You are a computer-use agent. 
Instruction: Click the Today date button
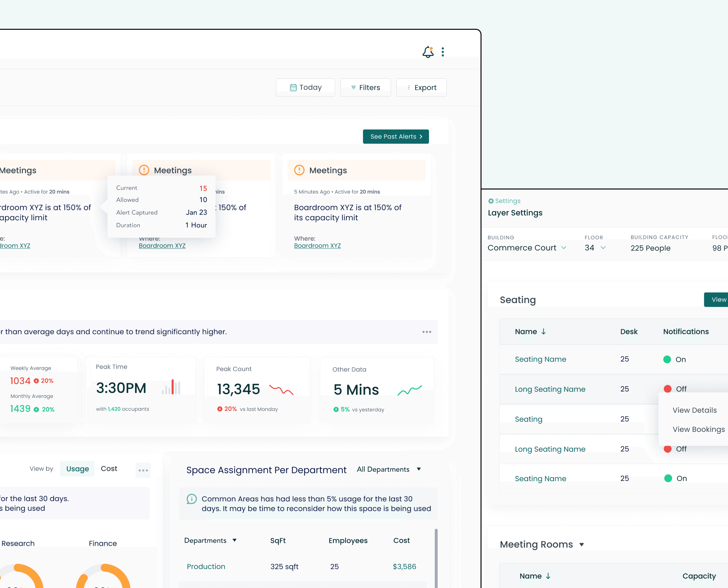click(305, 87)
